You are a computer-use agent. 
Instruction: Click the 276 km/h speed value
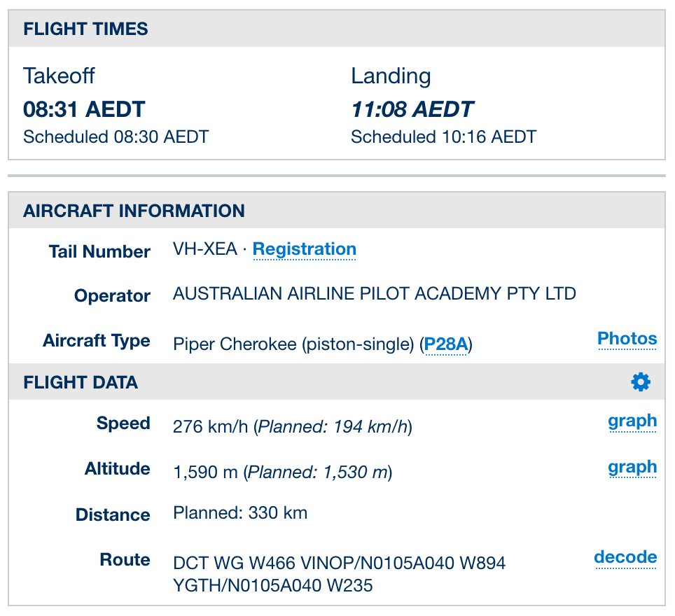210,426
